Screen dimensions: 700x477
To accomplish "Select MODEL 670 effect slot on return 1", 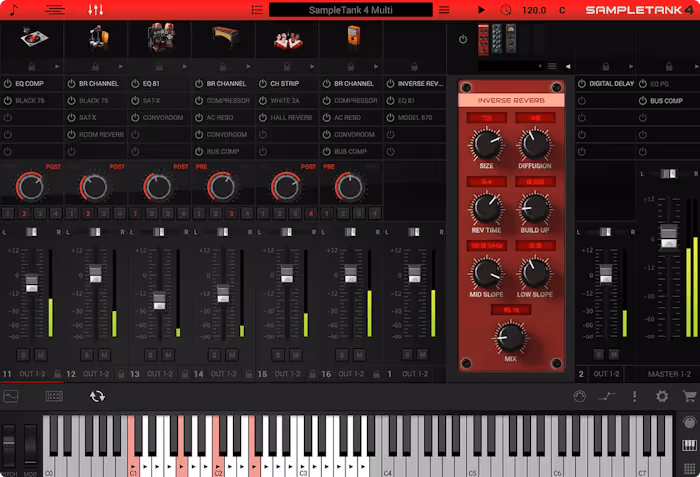I will [415, 117].
